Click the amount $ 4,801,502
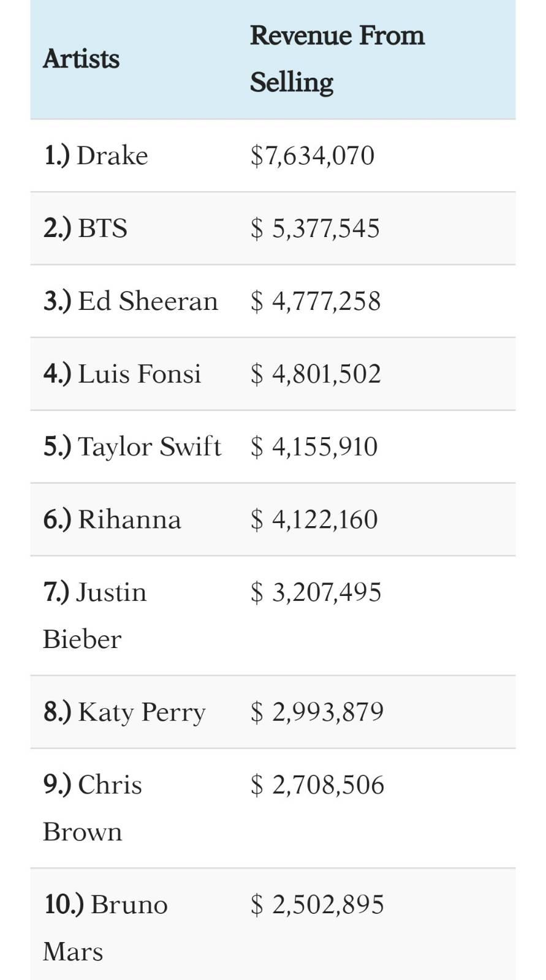This screenshot has width=546, height=980. [316, 374]
